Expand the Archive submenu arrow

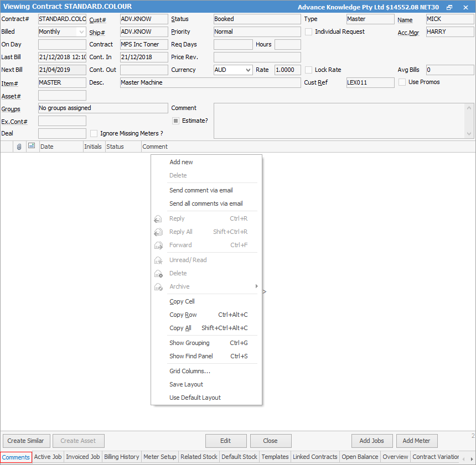pyautogui.click(x=256, y=286)
